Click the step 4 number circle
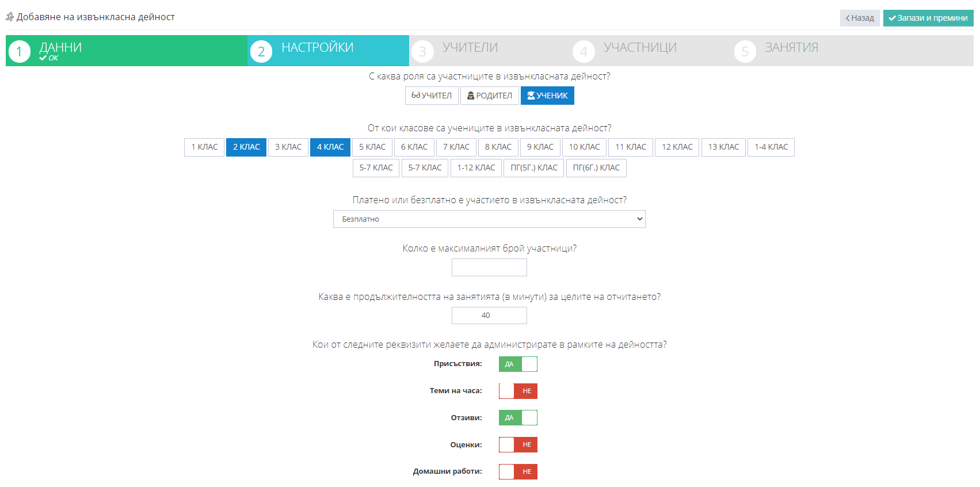Viewport: 980px width, 487px height. (x=584, y=52)
